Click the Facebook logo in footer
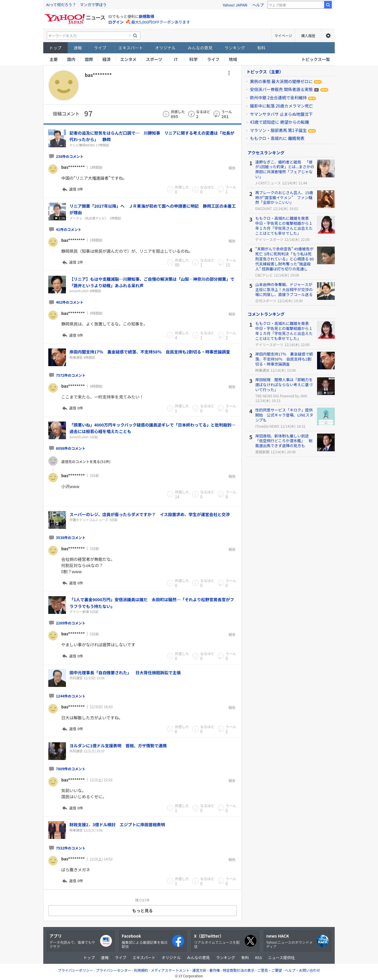The width and height of the screenshot is (378, 980). click(x=178, y=941)
